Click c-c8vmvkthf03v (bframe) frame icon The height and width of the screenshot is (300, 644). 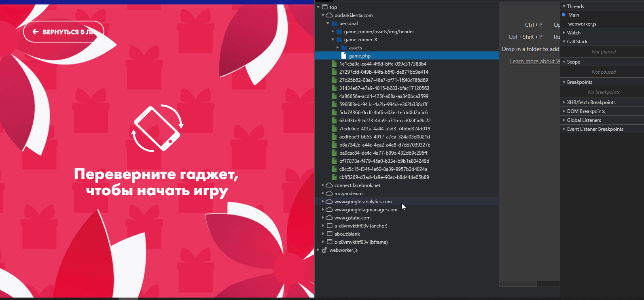(329, 242)
